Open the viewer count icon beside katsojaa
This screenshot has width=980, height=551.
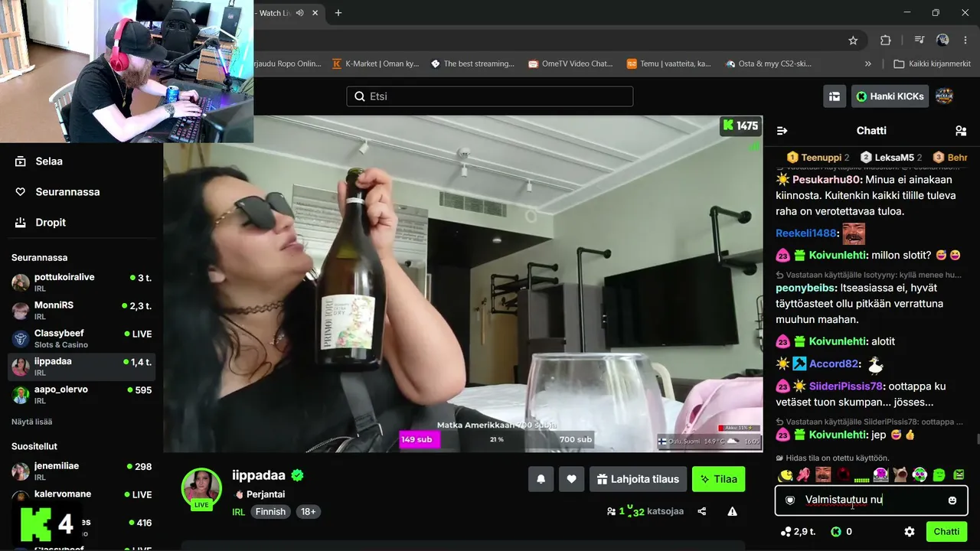(x=611, y=511)
